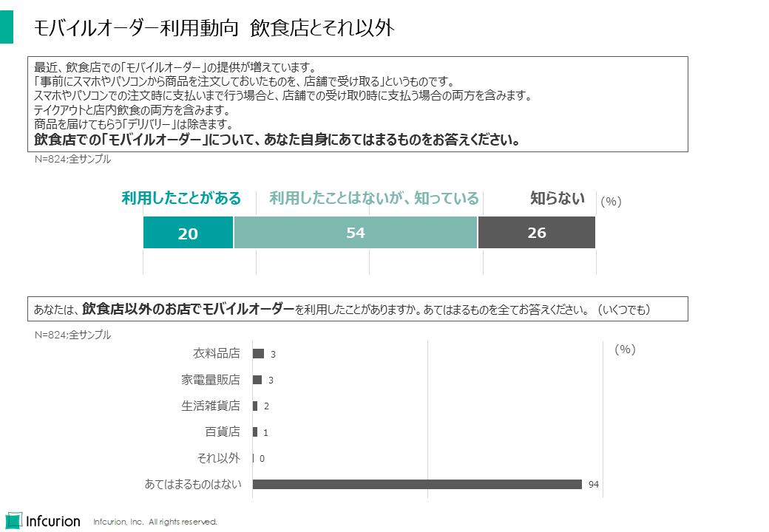Select the slide title about モバイルオーダー利用動向
The height and width of the screenshot is (532, 769).
click(x=214, y=28)
